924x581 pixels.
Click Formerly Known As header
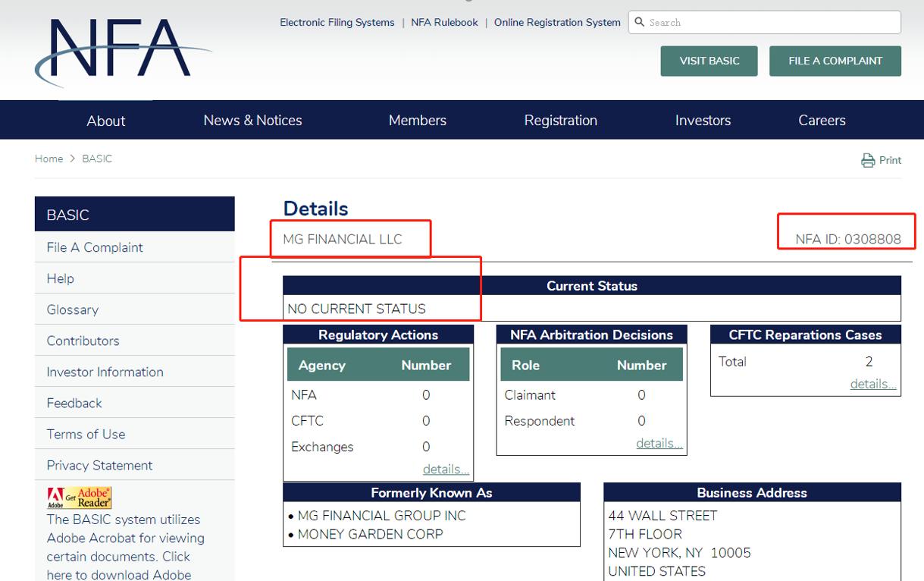431,493
